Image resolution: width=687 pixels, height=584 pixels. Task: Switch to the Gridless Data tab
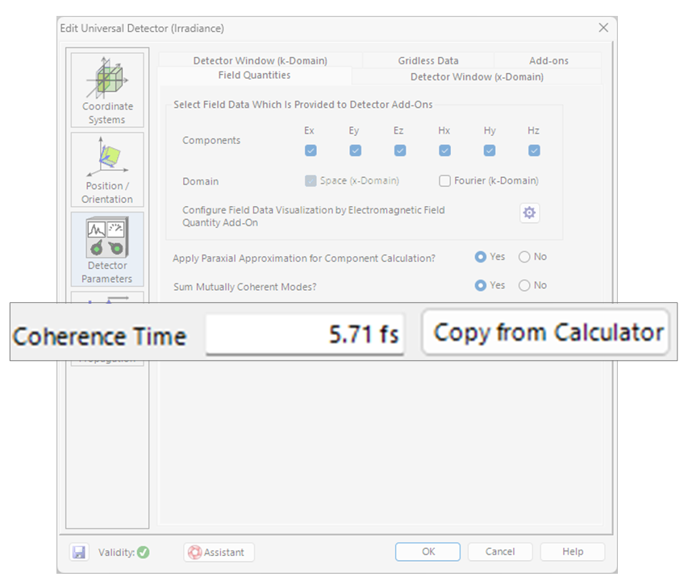(x=428, y=60)
